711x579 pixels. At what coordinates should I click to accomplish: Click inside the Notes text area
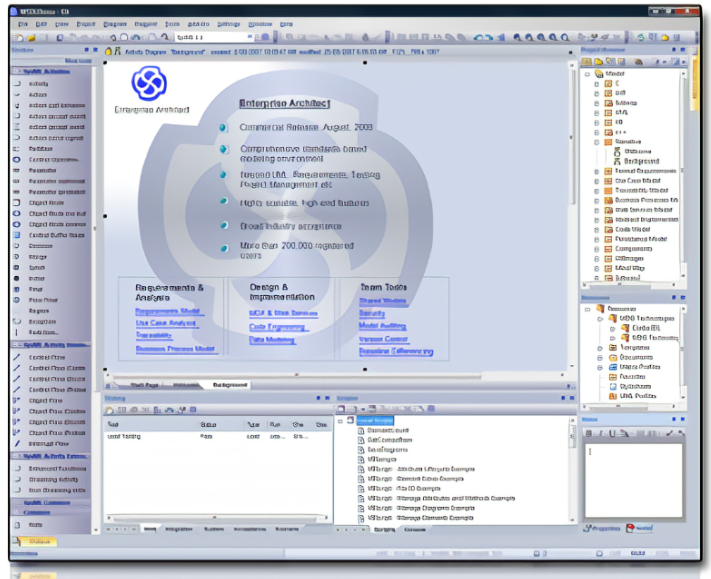click(x=633, y=480)
